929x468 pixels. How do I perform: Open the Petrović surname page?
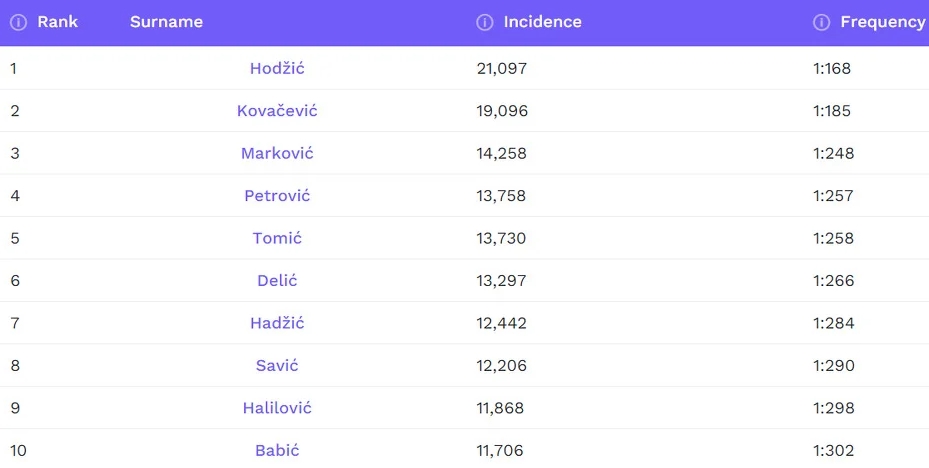(277, 196)
